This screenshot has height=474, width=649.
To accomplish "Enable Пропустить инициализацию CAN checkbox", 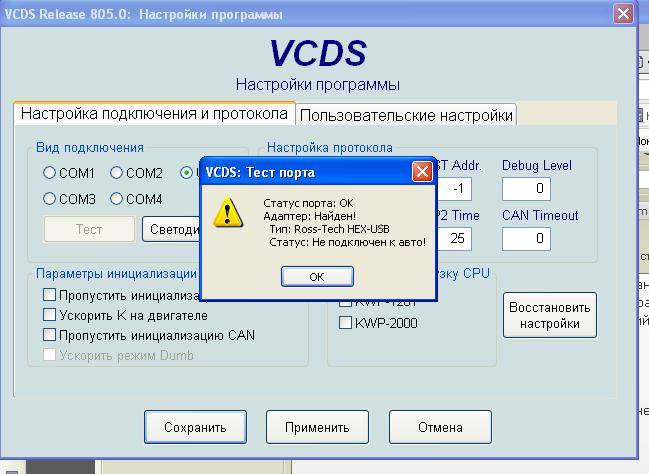I will [x=49, y=335].
